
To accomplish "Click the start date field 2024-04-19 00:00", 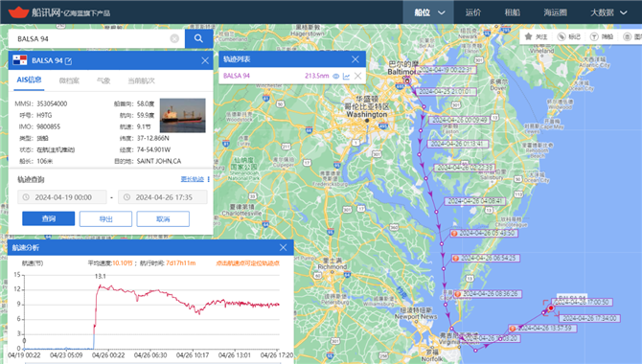I will coord(62,197).
